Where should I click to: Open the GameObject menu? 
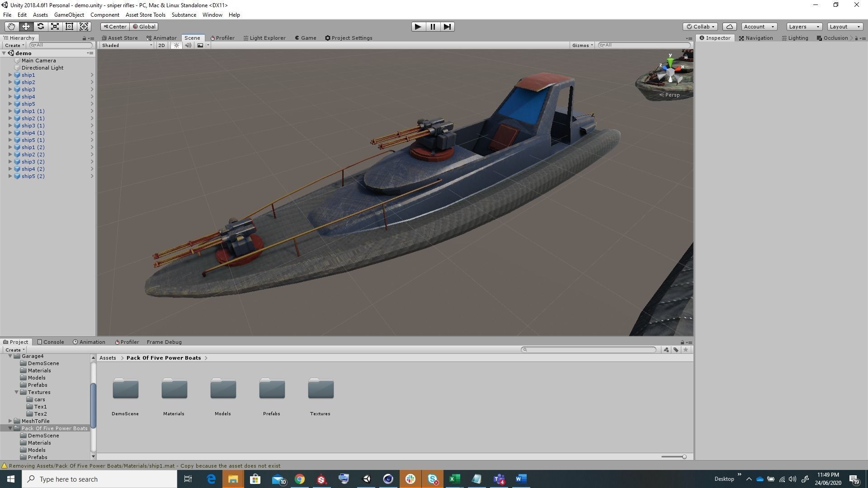pyautogui.click(x=69, y=15)
